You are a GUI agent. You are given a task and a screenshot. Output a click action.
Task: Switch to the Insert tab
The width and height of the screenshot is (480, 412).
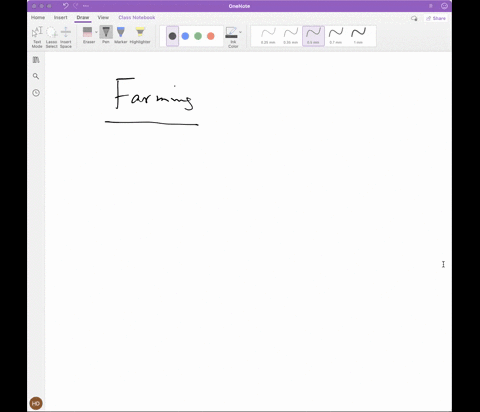[61, 17]
